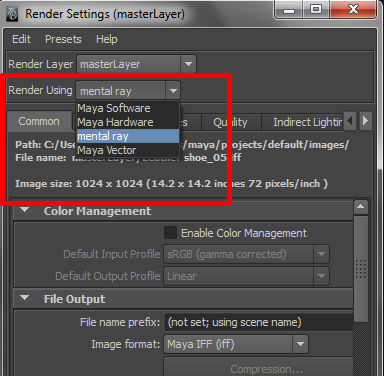Open the Render Layer masterLayer dropdown
384x376 pixels.
(136, 64)
